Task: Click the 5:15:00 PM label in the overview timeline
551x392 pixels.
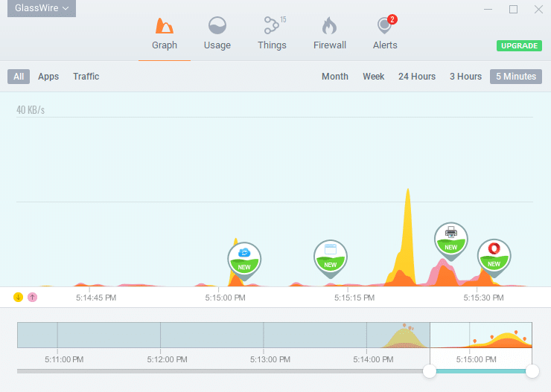Action: 476,359
